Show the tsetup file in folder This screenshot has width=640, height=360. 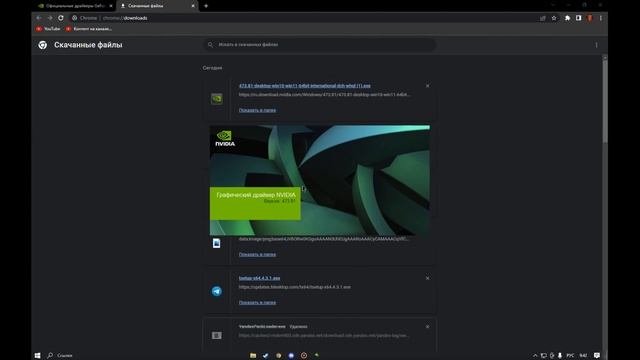(x=257, y=302)
